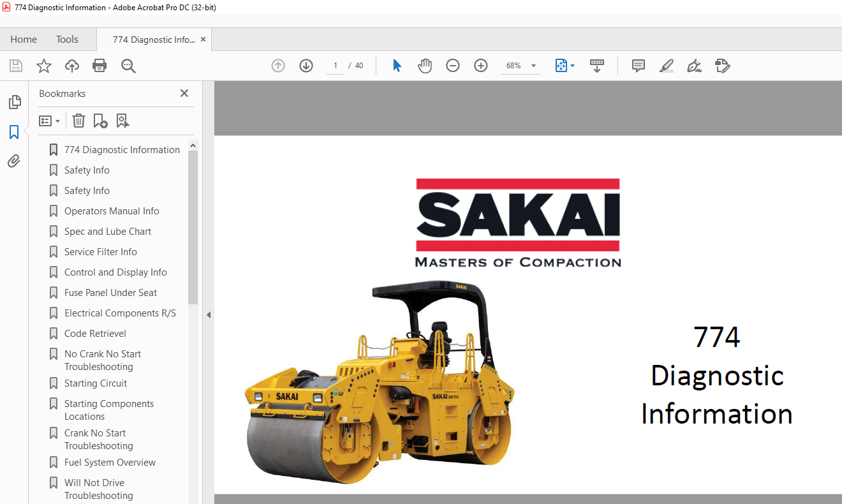Add document to favorites star icon
Viewport: 842px width, 504px height.
coord(43,66)
